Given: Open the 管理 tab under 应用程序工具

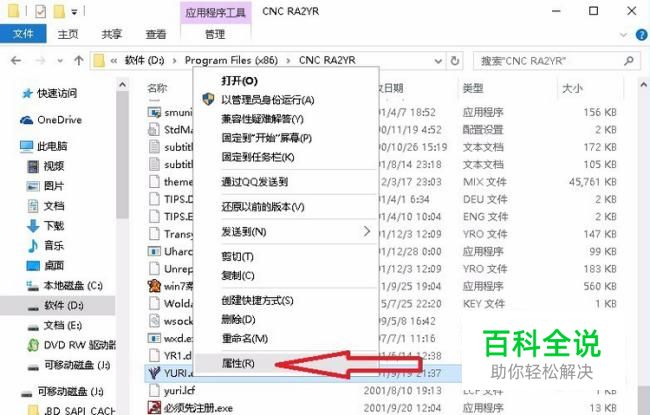Looking at the screenshot, I should (215, 34).
